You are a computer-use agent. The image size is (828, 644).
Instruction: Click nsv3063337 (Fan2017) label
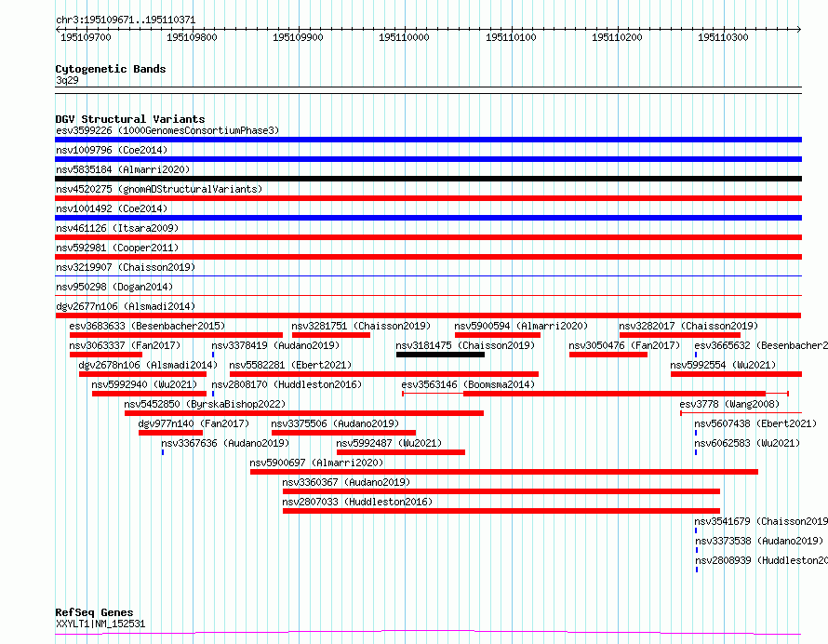125,345
